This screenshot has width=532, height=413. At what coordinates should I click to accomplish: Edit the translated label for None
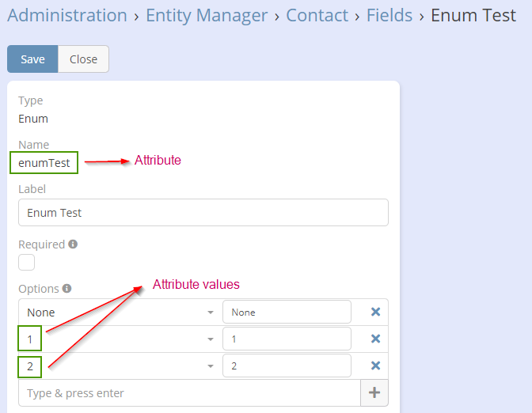tap(287, 313)
